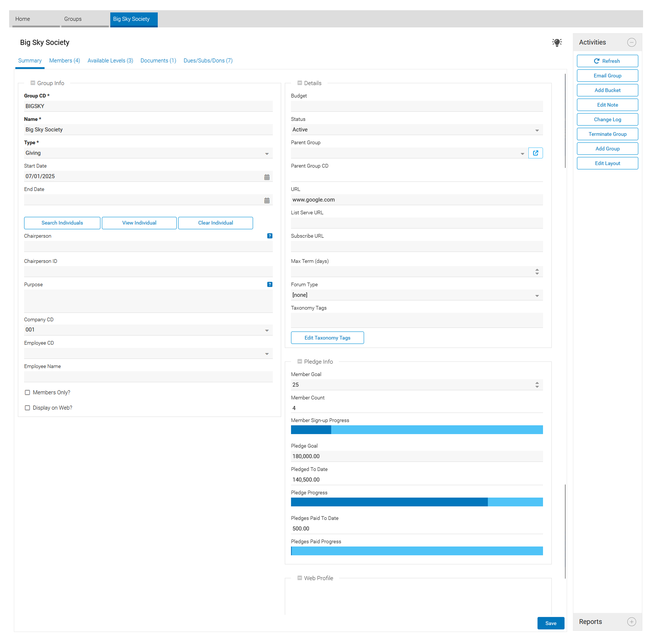
Task: Click Terminate Group button
Action: coord(607,134)
